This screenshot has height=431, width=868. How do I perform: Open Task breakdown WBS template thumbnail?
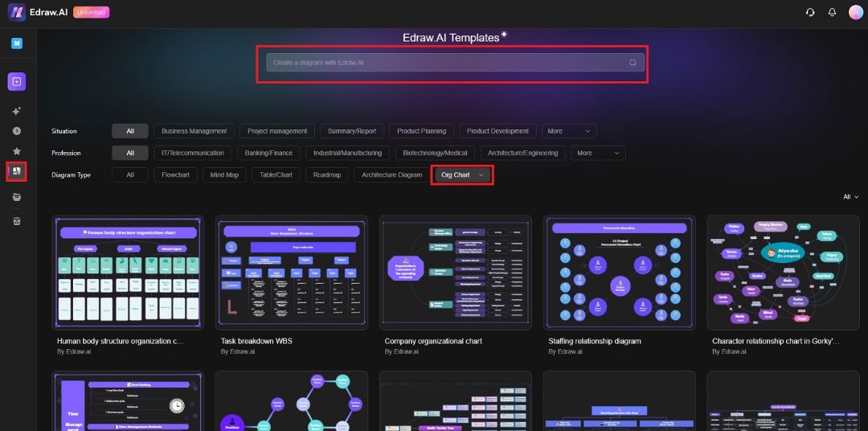pyautogui.click(x=292, y=273)
